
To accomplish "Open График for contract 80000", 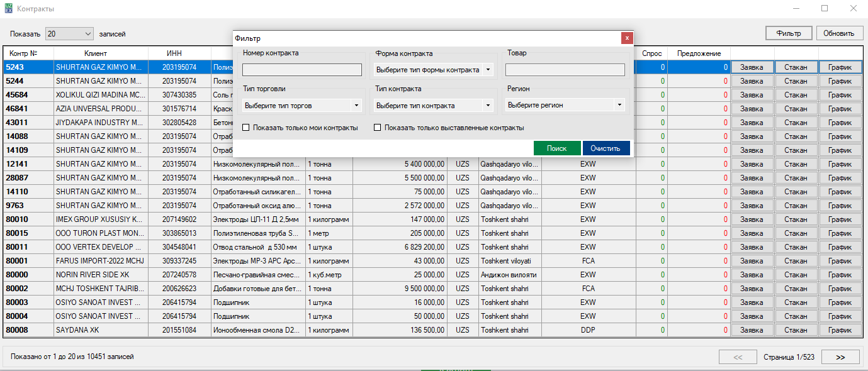I will tap(840, 275).
